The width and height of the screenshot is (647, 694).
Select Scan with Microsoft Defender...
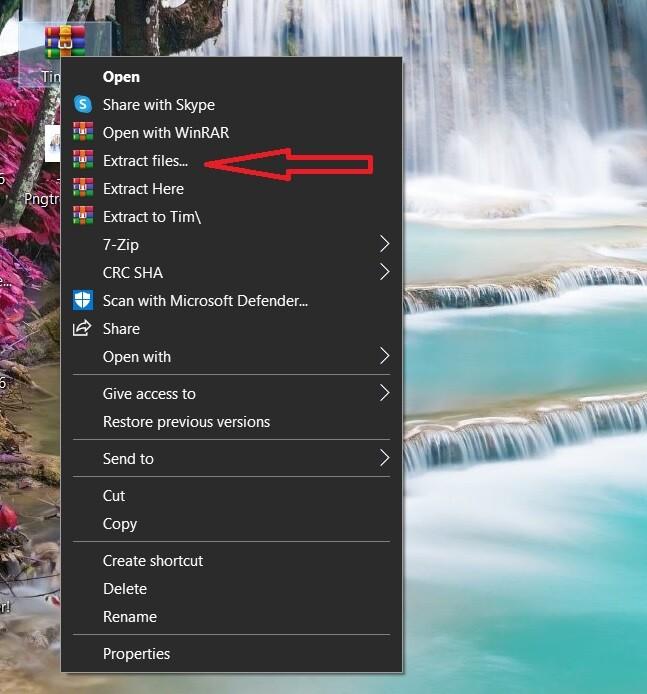[231, 301]
